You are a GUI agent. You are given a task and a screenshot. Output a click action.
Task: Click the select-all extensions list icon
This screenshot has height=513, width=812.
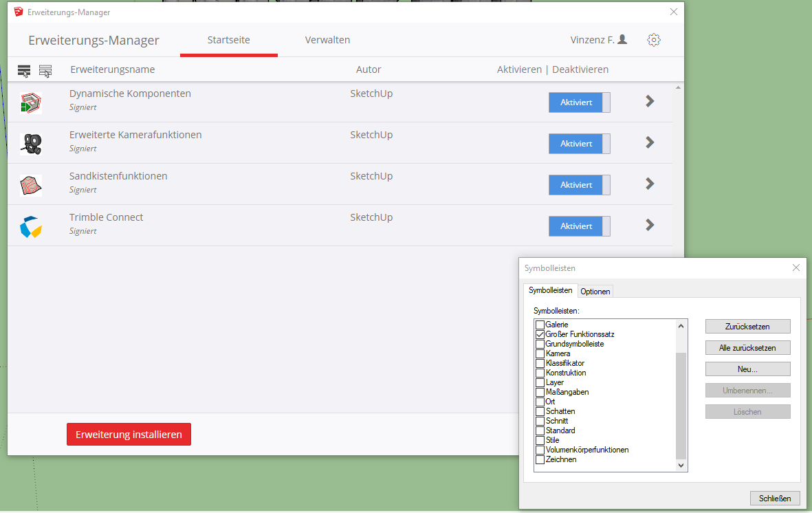[x=24, y=71]
